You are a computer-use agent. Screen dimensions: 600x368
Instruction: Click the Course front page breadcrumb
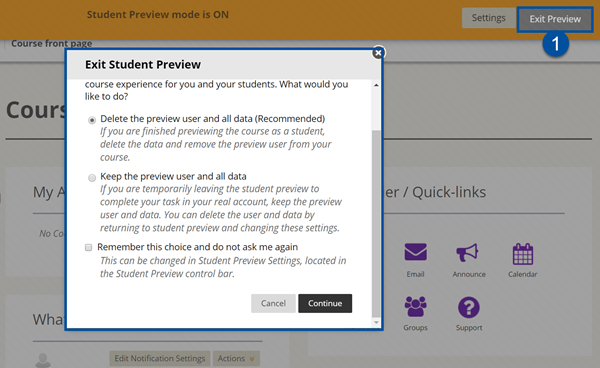click(x=52, y=44)
